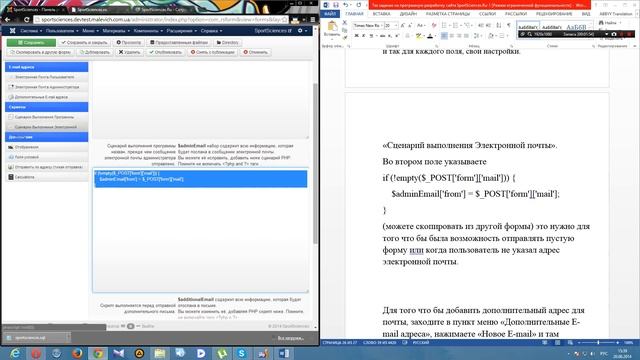Select Дополнительные E-mail адреса sidebar item
The width and height of the screenshot is (640, 360).
(x=47, y=97)
